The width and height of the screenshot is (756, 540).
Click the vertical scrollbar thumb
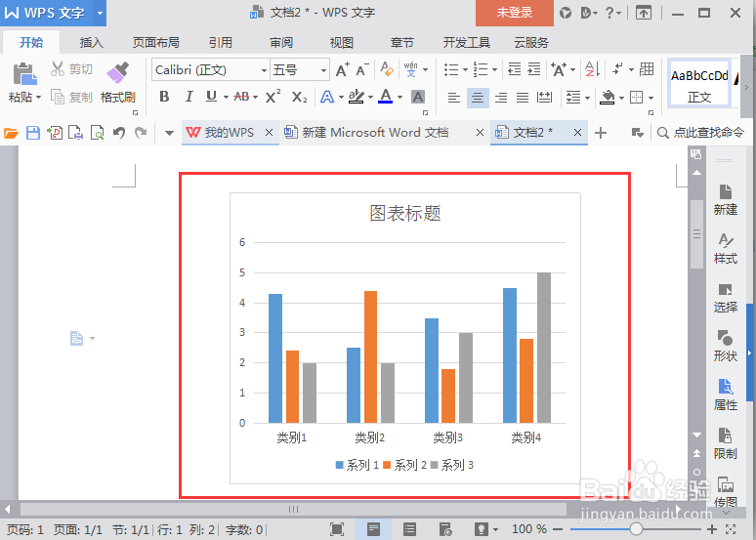tap(696, 233)
